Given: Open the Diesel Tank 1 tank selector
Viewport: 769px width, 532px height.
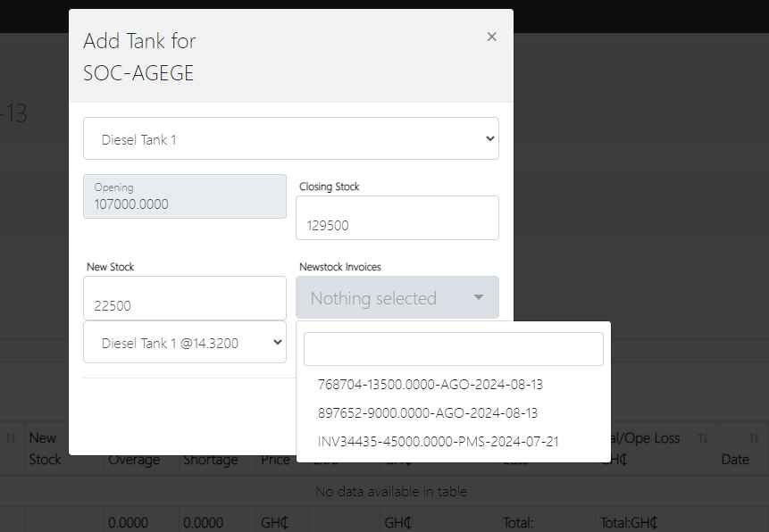Looking at the screenshot, I should (290, 139).
